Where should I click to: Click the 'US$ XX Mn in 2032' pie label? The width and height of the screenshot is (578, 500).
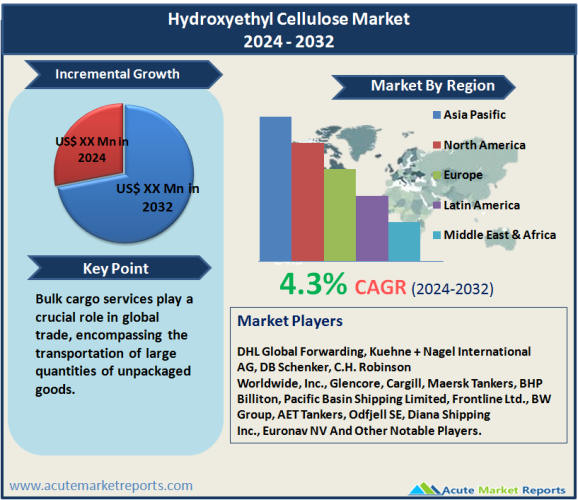click(158, 197)
